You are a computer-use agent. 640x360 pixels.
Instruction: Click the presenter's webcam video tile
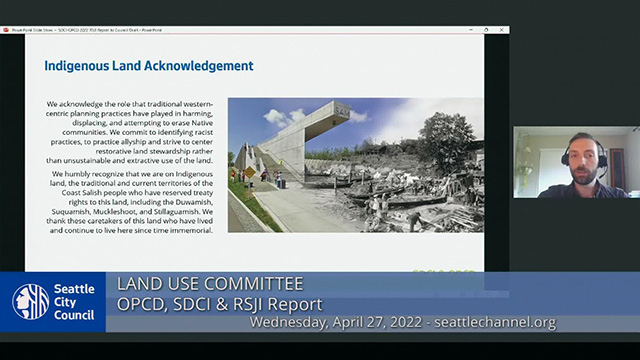576,162
